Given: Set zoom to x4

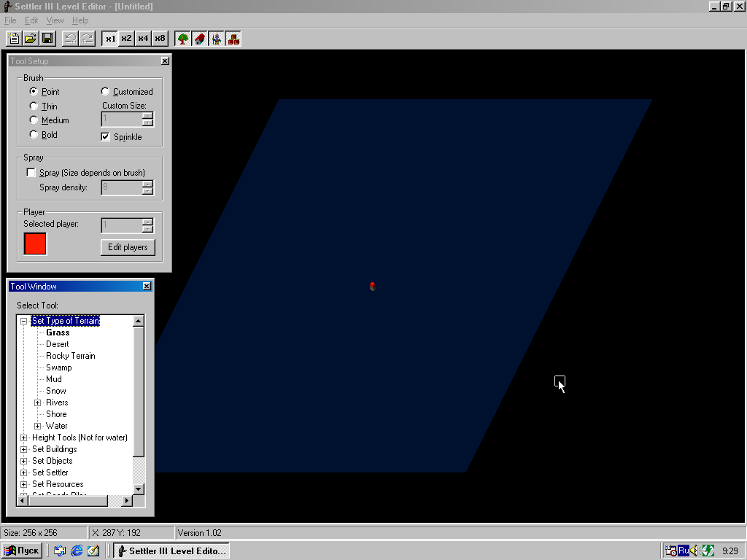Looking at the screenshot, I should click(x=143, y=39).
